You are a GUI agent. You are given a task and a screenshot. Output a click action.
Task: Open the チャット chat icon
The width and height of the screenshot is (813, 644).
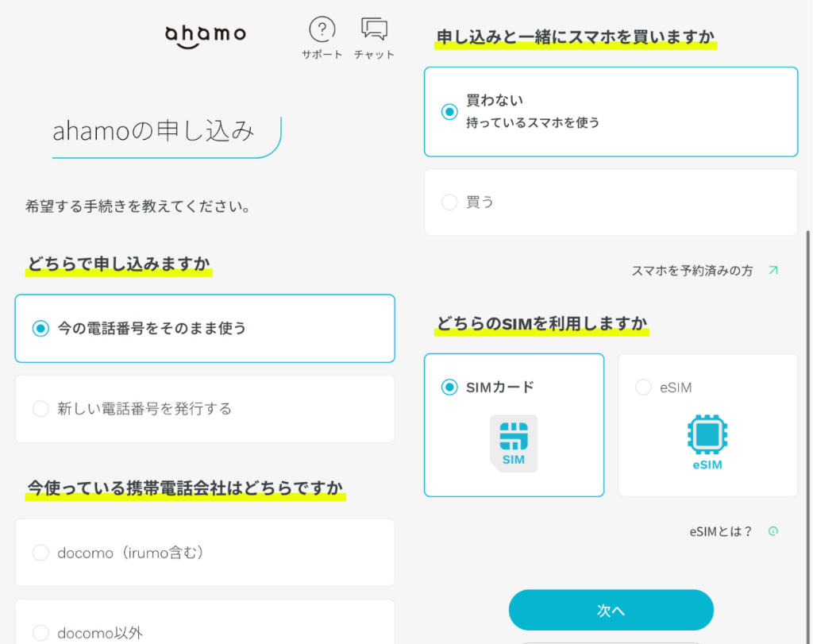coord(374,38)
